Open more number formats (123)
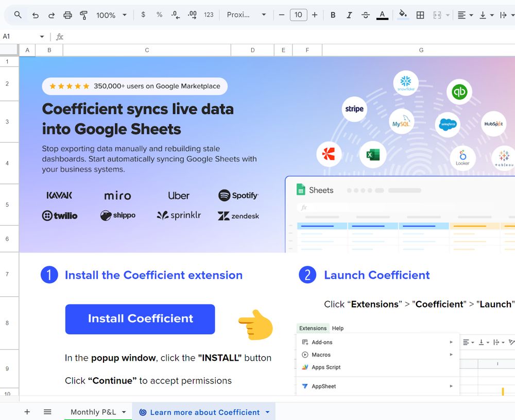Viewport: 515px width, 420px height. pos(209,15)
